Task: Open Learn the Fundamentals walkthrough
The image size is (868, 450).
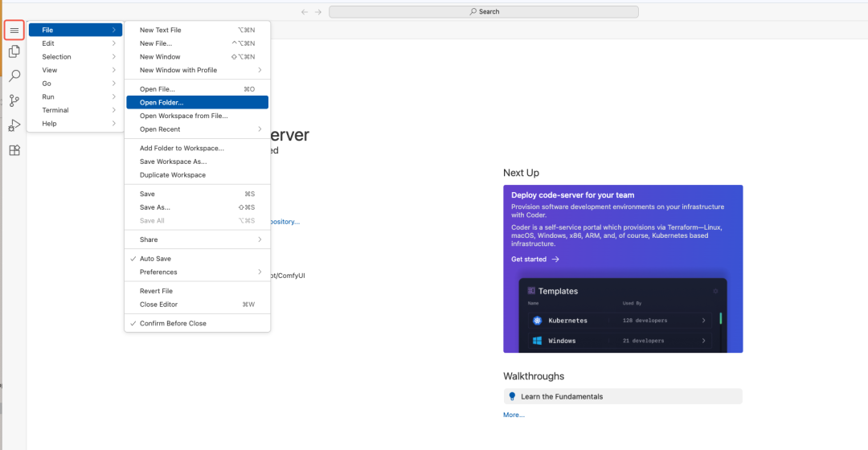Action: click(x=623, y=396)
